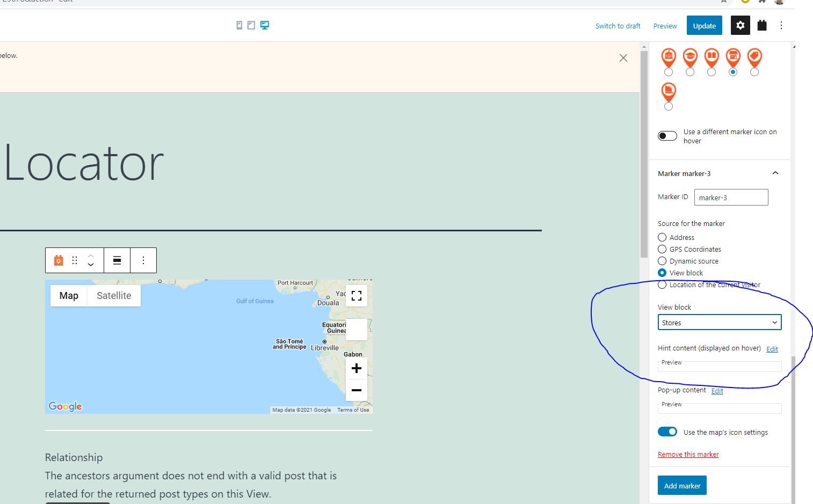This screenshot has height=504, width=813.
Task: Click the Relationship text below map
Action: tap(74, 457)
